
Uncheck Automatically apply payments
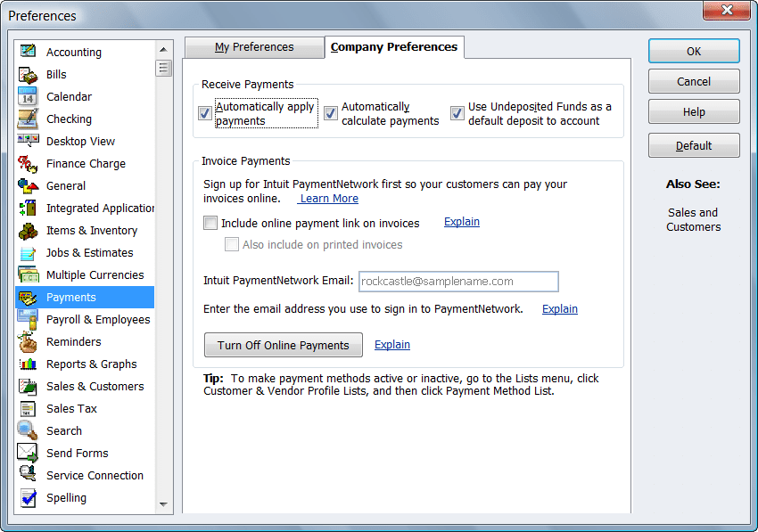point(204,113)
